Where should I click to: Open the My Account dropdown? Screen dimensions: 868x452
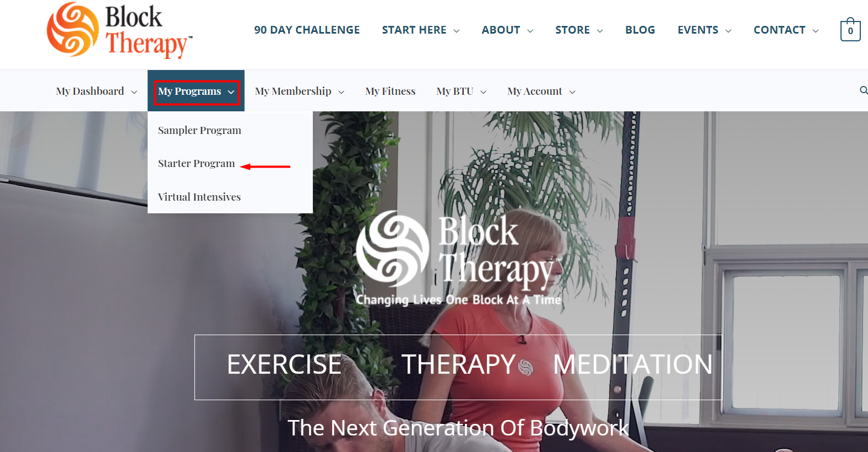tap(541, 91)
